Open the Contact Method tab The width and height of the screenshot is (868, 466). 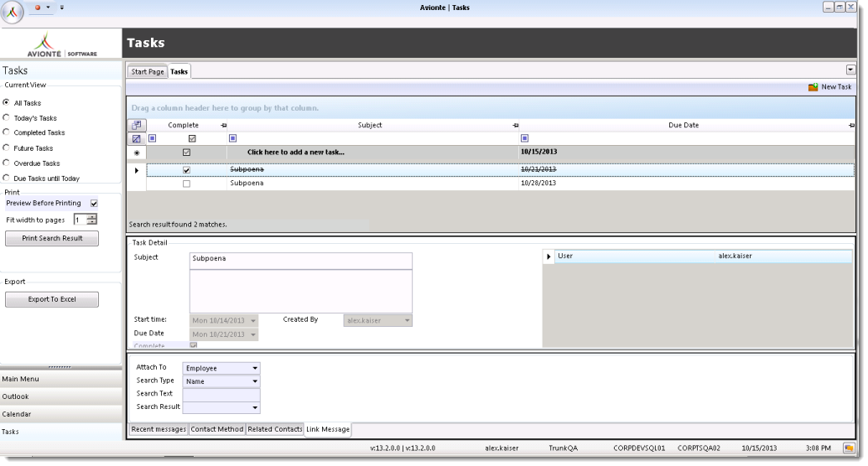pos(217,429)
